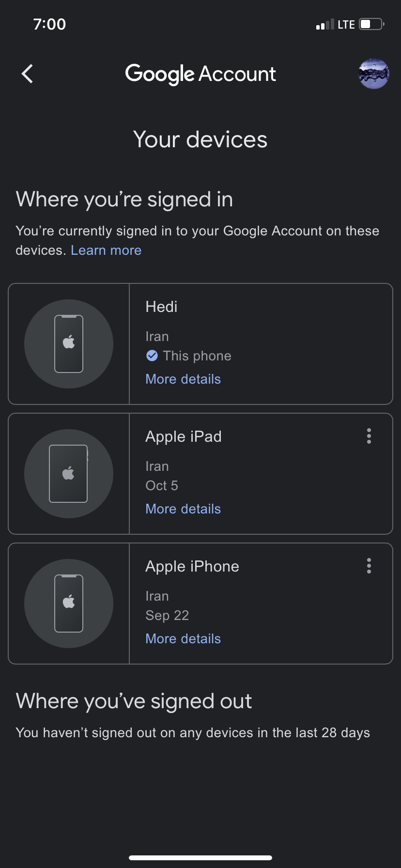Tap the blue checkmark beside This phone
The width and height of the screenshot is (401, 868).
[x=152, y=356]
